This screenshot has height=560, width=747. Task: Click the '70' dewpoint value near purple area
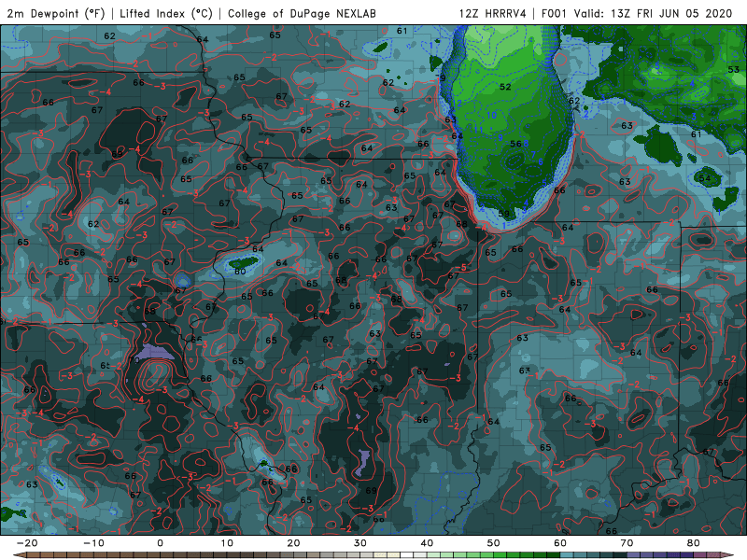point(134,360)
